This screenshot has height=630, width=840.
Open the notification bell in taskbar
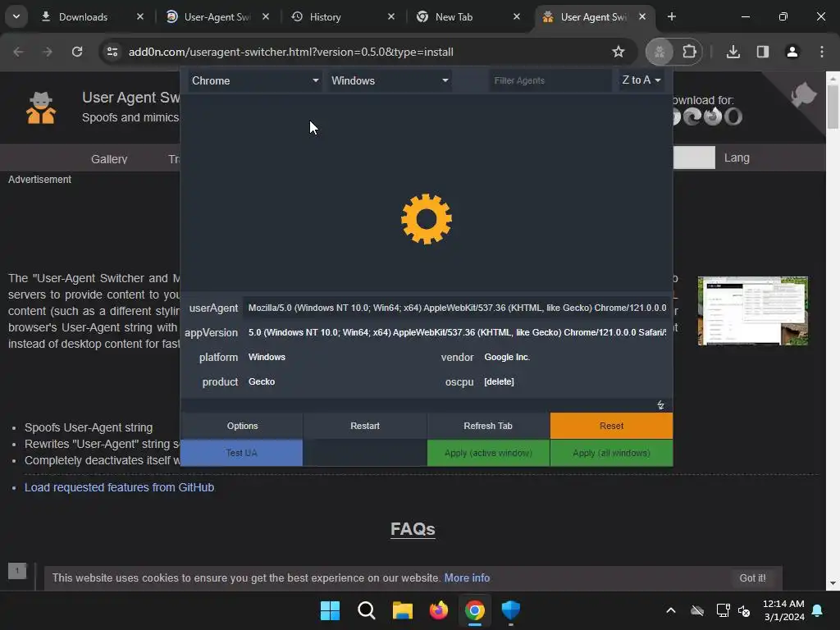pos(818,610)
